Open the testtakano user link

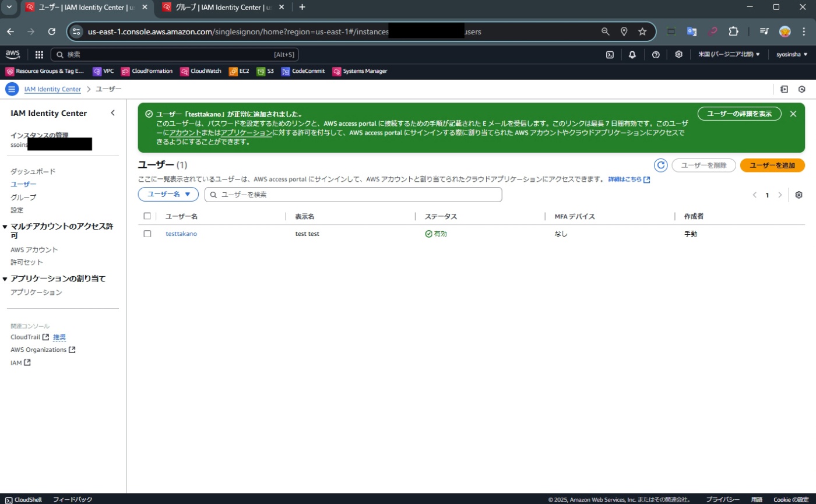[x=181, y=234]
